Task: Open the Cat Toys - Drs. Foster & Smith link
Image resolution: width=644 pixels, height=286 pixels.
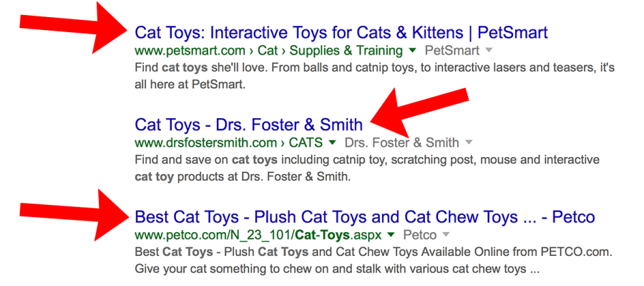Action: [x=249, y=124]
